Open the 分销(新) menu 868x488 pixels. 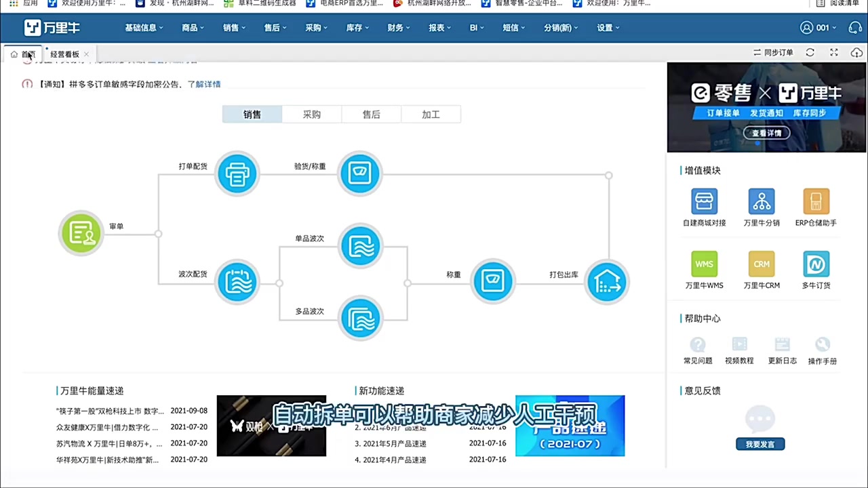(561, 28)
